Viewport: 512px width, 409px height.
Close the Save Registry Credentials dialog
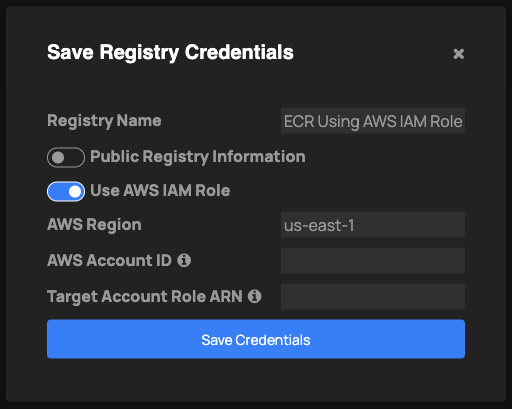459,54
